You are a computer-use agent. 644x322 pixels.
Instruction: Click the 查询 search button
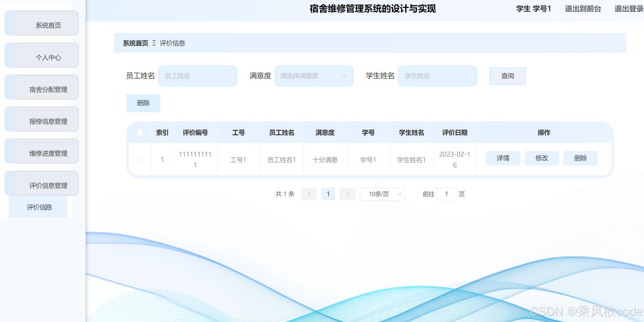tap(507, 76)
